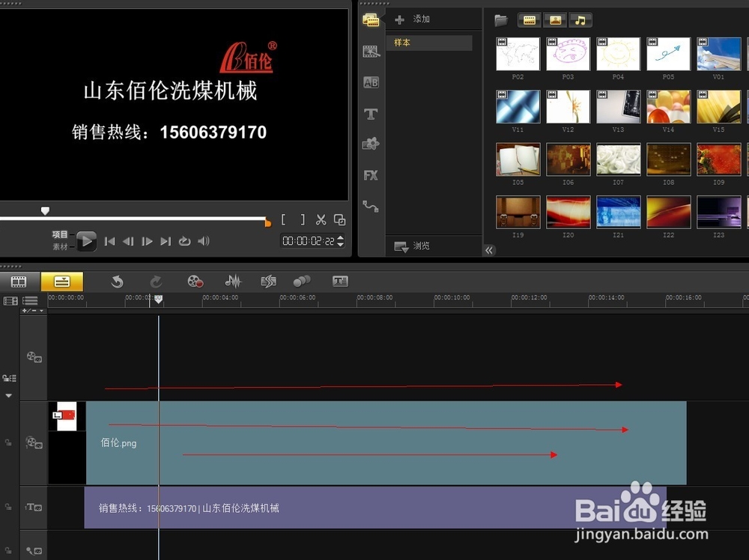The width and height of the screenshot is (749, 560).
Task: Click the orange trim marker on preview bar
Action: [268, 222]
